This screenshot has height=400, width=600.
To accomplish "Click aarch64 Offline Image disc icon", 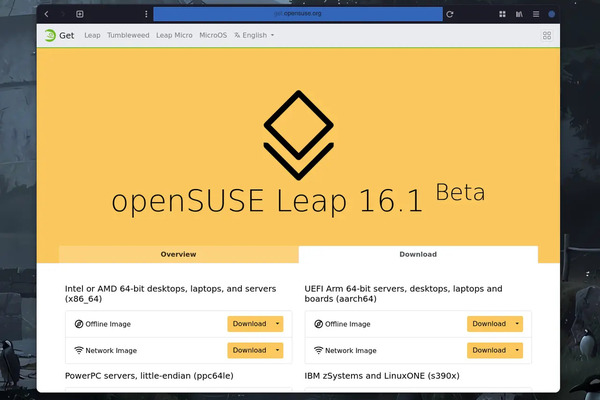I will click(x=318, y=324).
